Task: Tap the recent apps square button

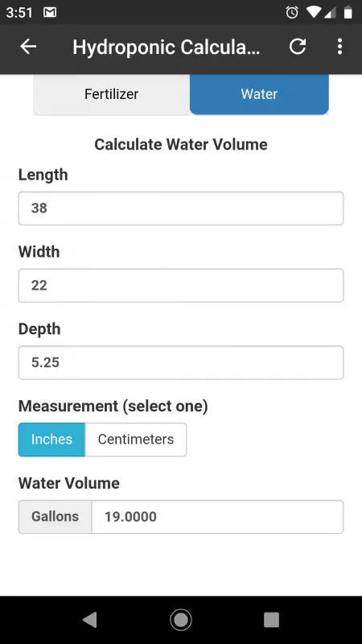Action: (271, 619)
